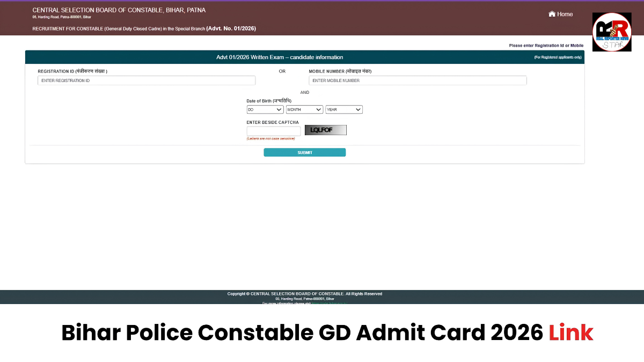Open the website link in footer
644x362 pixels.
[x=329, y=303]
